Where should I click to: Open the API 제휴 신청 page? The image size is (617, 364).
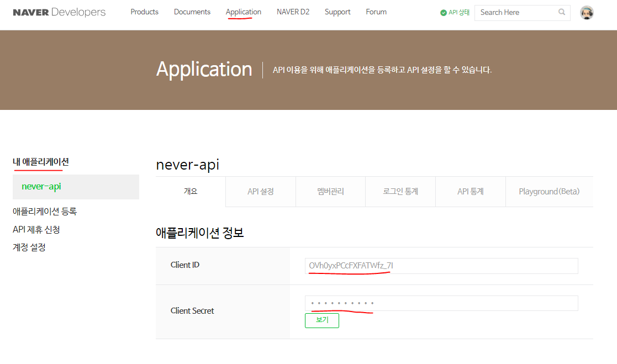[x=36, y=229]
